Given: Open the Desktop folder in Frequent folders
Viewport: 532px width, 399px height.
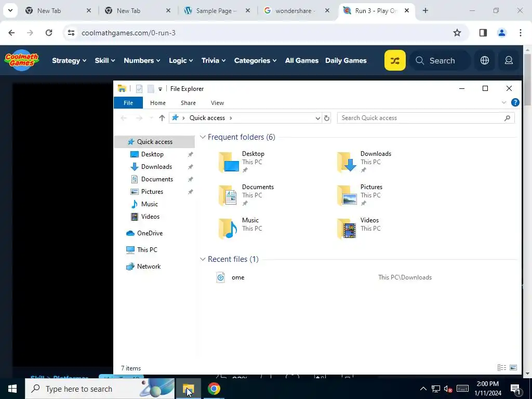Looking at the screenshot, I should click(241, 162).
